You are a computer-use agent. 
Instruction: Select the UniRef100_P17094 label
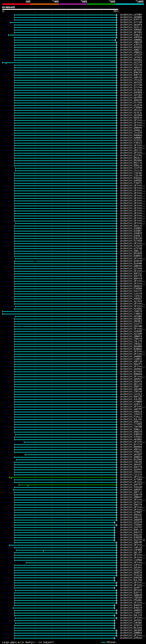(131, 103)
